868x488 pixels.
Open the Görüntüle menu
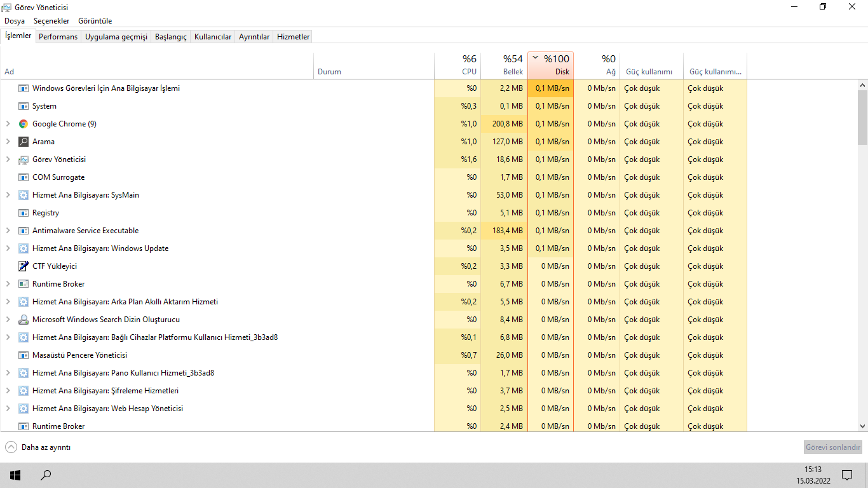[x=95, y=21]
